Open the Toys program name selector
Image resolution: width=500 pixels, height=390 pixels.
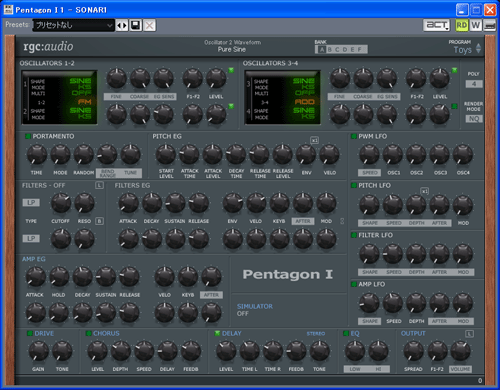(x=462, y=50)
